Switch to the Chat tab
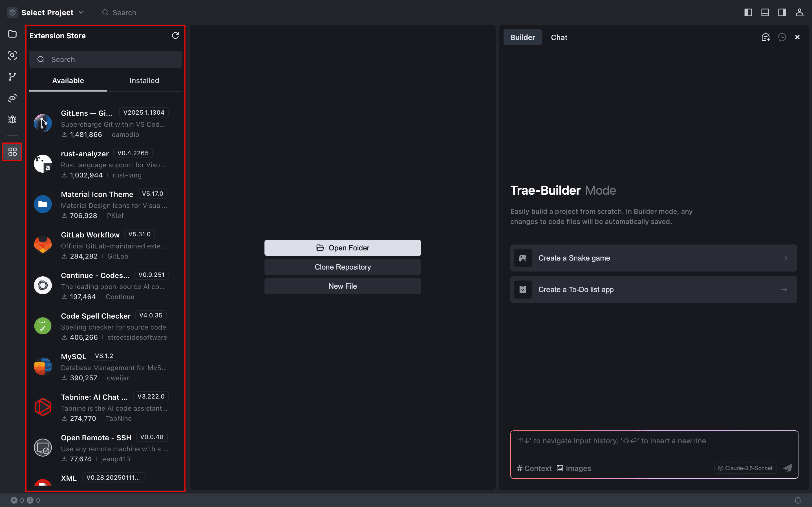Screen dimensions: 812x507 [559, 37]
